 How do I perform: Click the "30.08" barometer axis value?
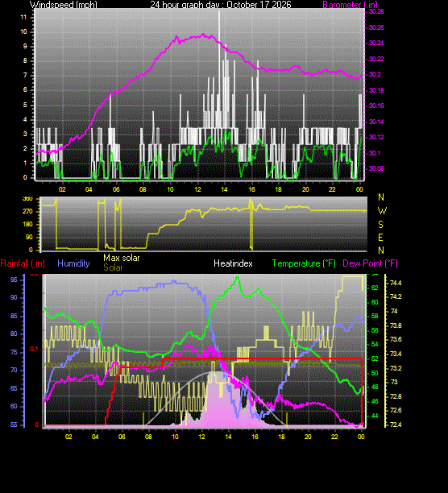[x=376, y=169]
